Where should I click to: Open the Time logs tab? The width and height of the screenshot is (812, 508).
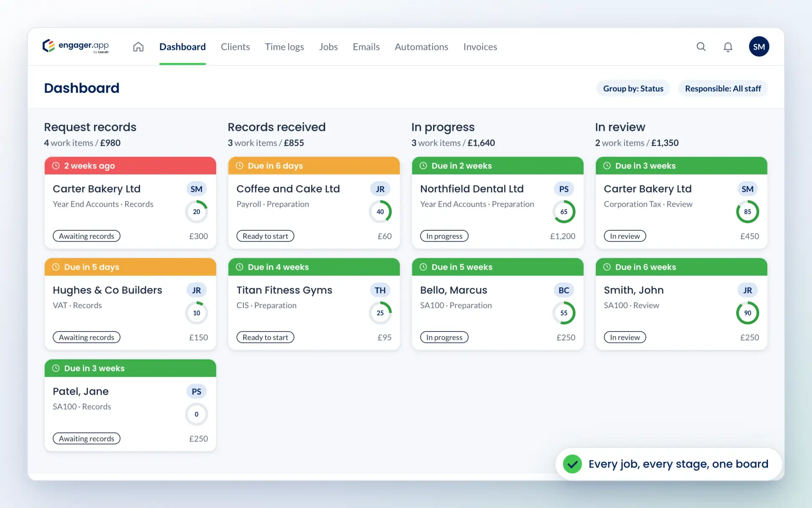click(x=284, y=47)
